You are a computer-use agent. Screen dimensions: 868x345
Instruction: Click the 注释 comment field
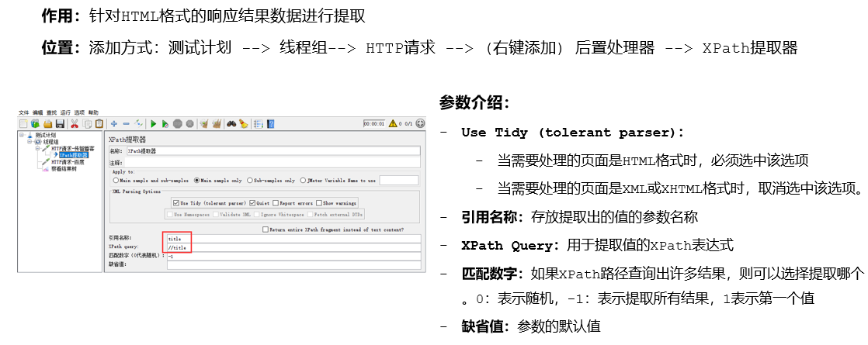tap(273, 163)
